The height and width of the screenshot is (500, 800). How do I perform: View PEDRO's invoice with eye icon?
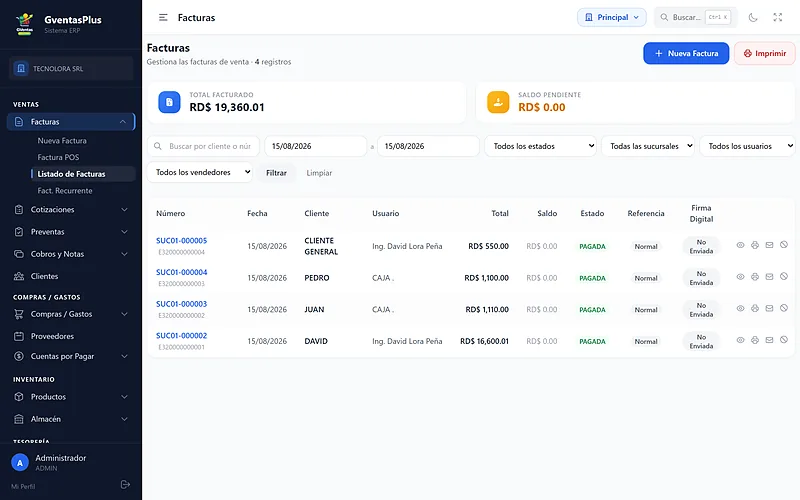[740, 277]
